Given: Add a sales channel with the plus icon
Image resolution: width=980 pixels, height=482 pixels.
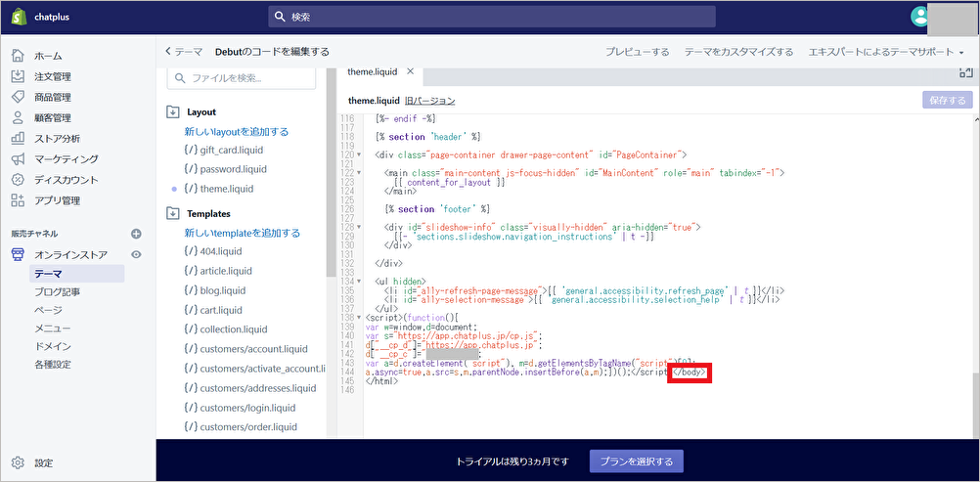Looking at the screenshot, I should click(136, 234).
